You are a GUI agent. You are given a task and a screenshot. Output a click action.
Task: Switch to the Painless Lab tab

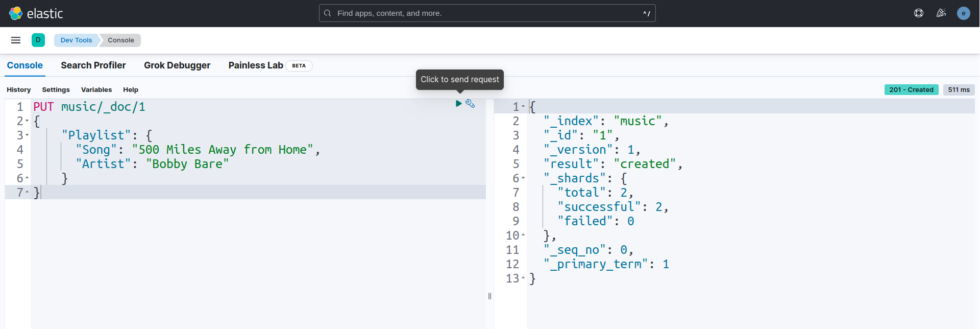(256, 65)
